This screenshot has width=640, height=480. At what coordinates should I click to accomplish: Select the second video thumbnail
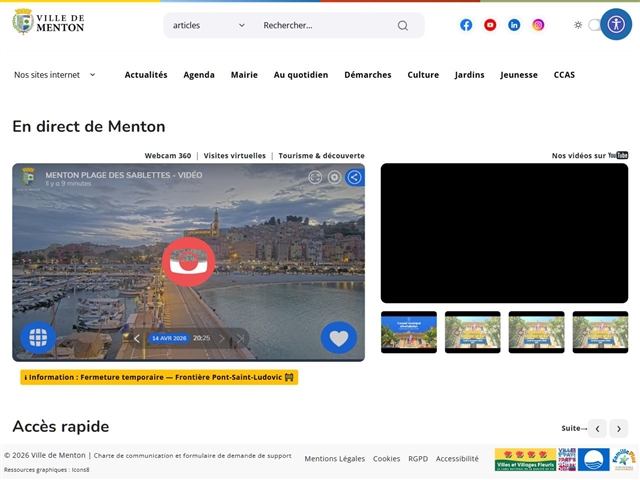coord(473,332)
